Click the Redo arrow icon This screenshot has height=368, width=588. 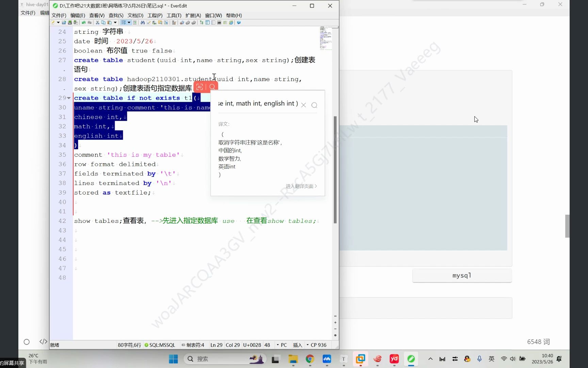(89, 22)
